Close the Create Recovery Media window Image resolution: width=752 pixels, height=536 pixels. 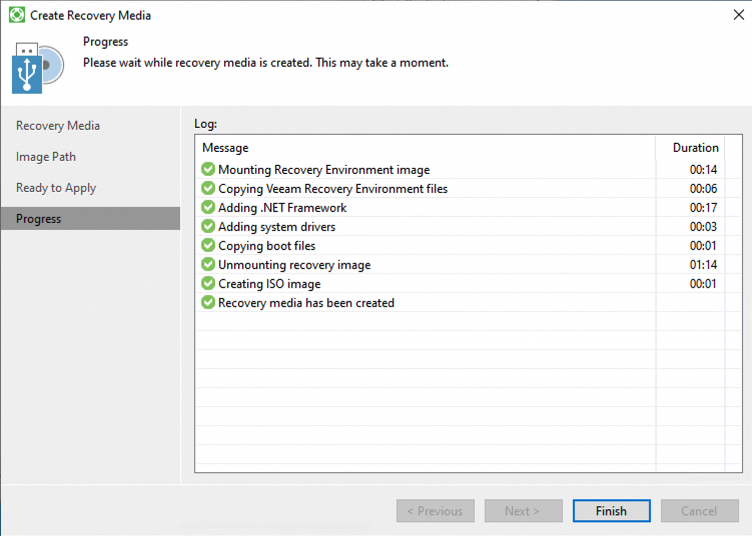[x=738, y=15]
